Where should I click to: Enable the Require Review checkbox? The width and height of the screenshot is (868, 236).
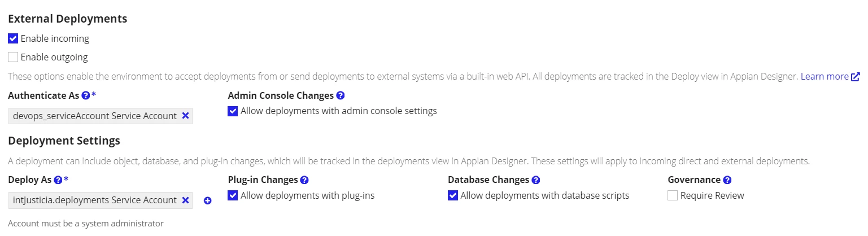673,195
